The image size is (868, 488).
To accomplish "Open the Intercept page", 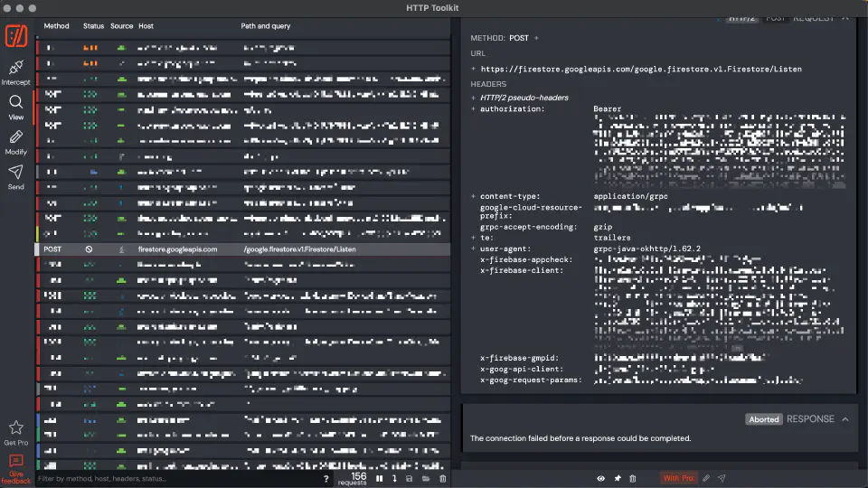I will (16, 73).
